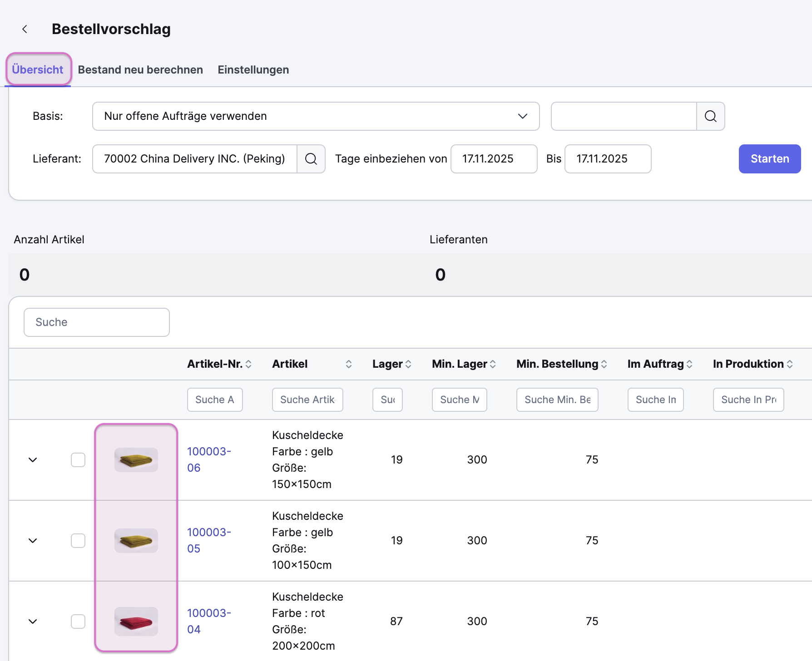
Task: Expand row details for article 100003-06
Action: tap(33, 460)
